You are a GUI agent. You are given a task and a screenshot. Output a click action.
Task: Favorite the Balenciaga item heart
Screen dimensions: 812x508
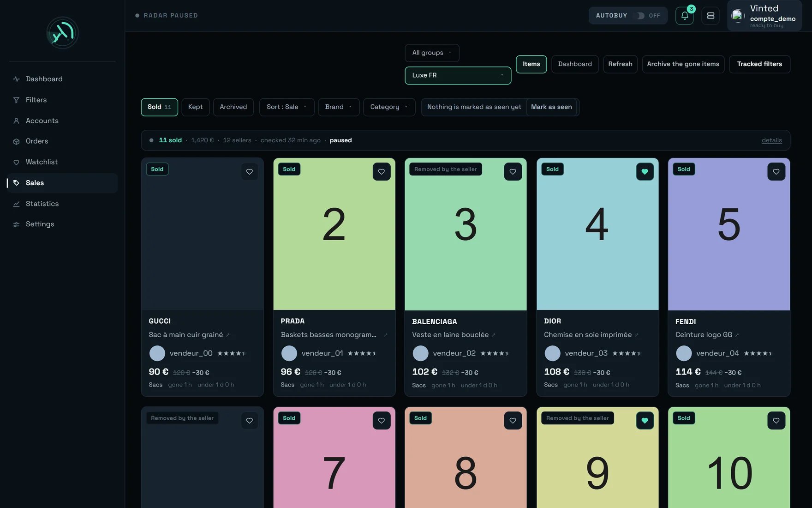pos(513,172)
